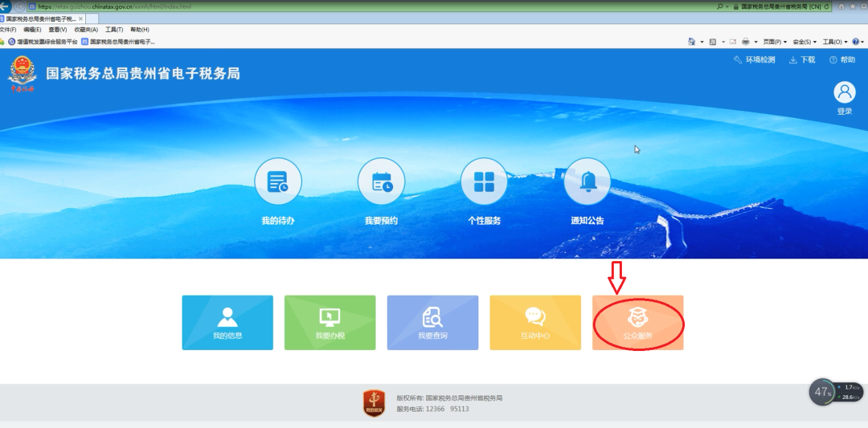Viewport: 868px width, 428px height.
Task: Expand the command bar Home dropdown arrow
Action: click(x=702, y=42)
